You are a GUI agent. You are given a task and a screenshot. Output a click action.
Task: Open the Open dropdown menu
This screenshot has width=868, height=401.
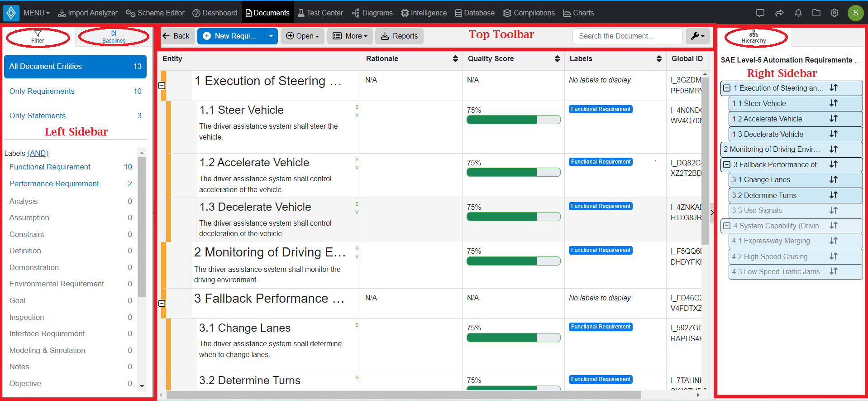point(302,36)
